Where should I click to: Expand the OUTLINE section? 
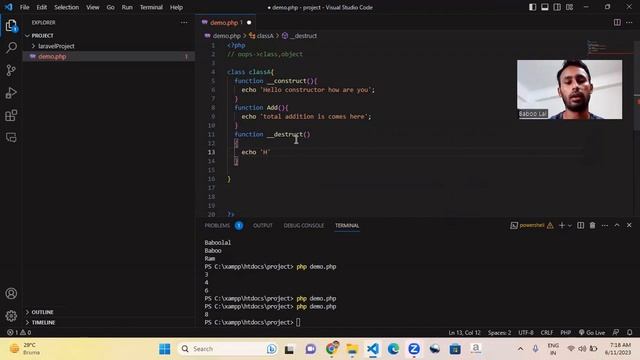tap(109, 312)
